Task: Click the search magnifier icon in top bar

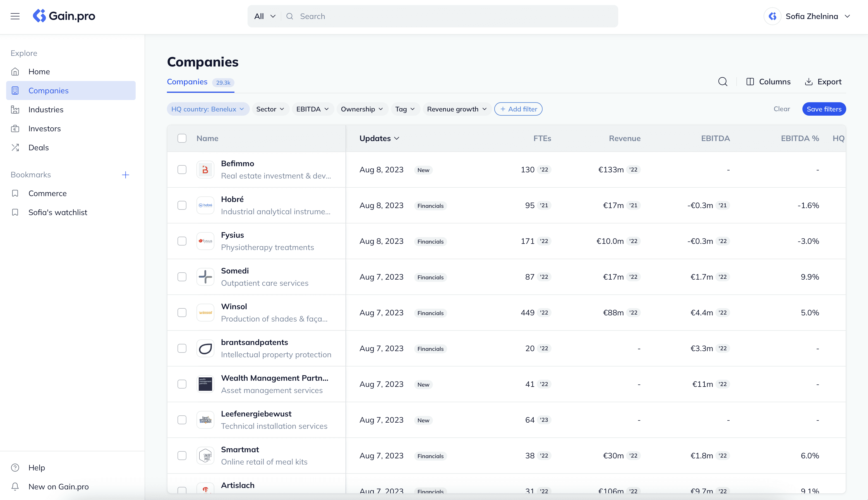Action: pyautogui.click(x=289, y=16)
